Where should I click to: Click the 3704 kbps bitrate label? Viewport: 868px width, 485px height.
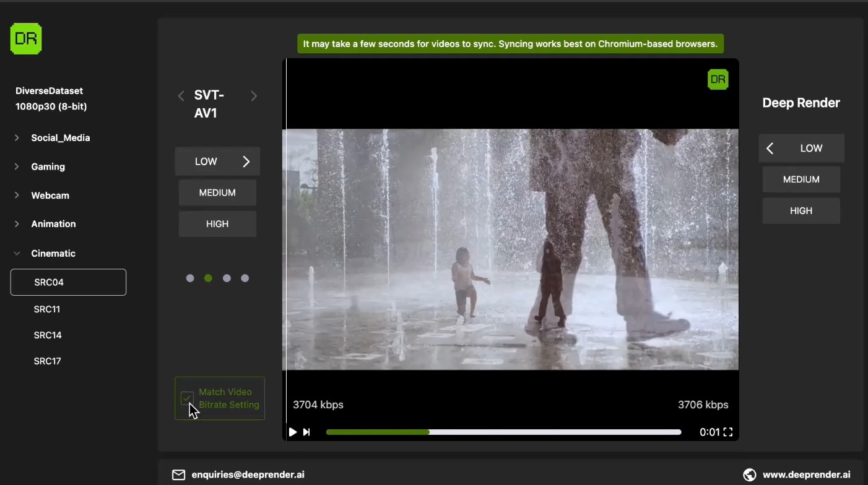pyautogui.click(x=318, y=405)
